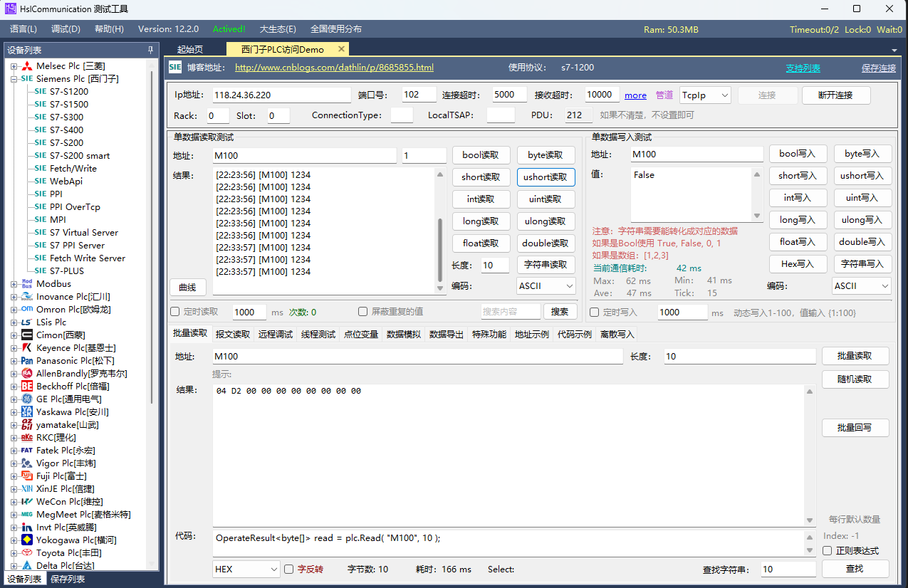Switch to the 报文读取 tab

233,335
